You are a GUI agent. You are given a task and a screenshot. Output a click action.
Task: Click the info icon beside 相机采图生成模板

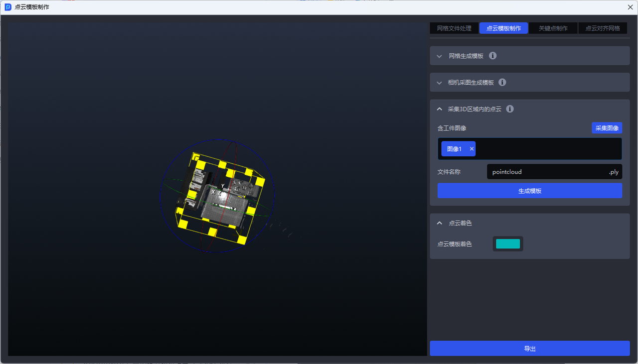coord(502,82)
